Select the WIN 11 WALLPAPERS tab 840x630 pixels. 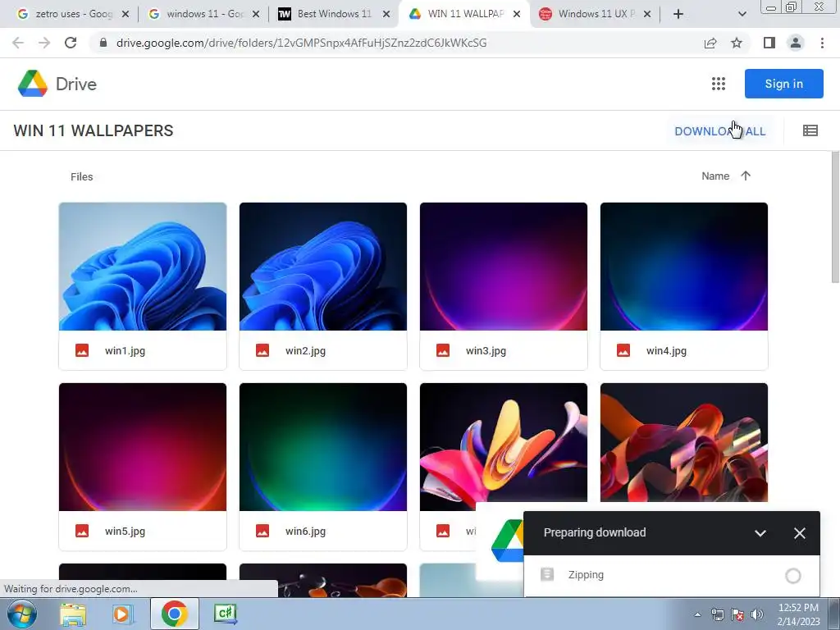pos(465,14)
